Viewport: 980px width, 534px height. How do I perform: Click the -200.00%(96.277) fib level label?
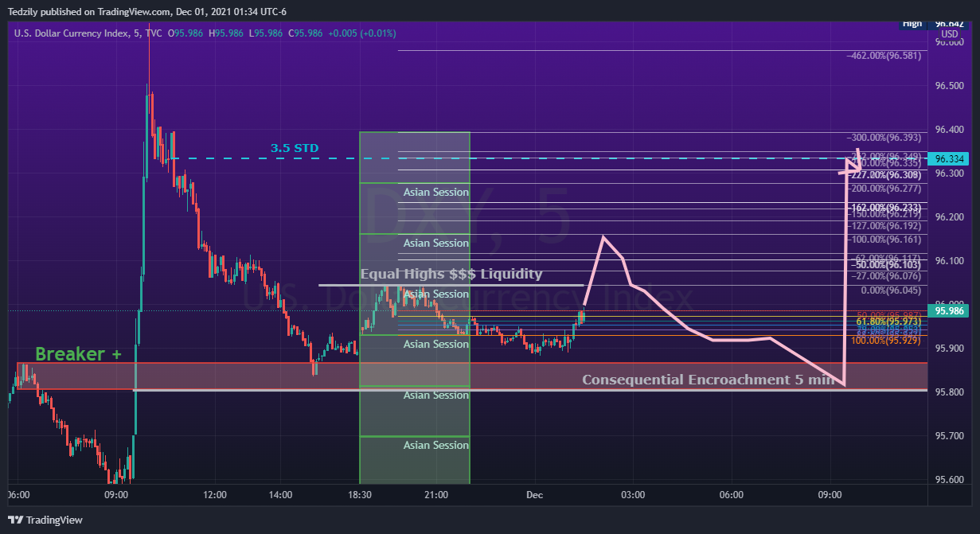point(884,189)
